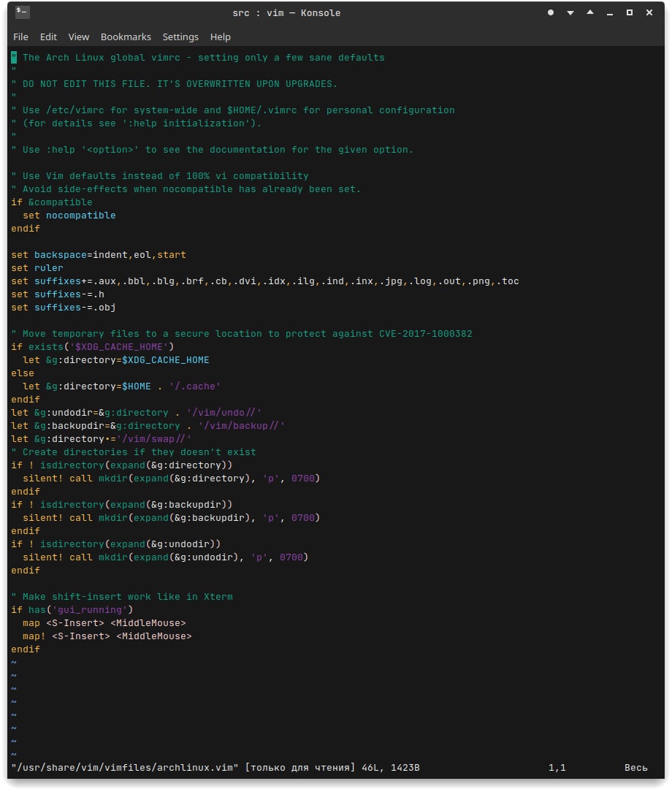The height and width of the screenshot is (789, 672).
Task: Click 'Make shift-insert work like in Xterm' comment
Action: 122,597
